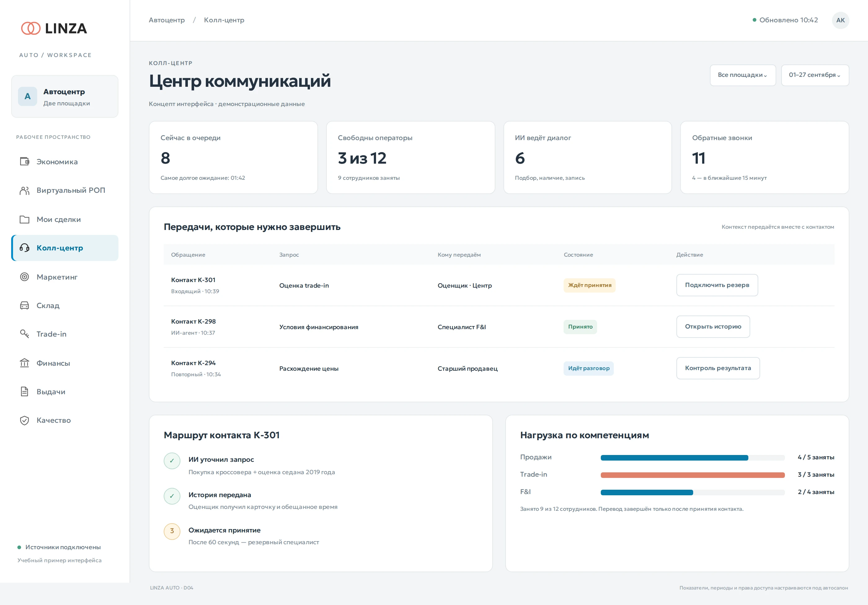Open the Маркетинг section
The image size is (868, 605).
65,277
